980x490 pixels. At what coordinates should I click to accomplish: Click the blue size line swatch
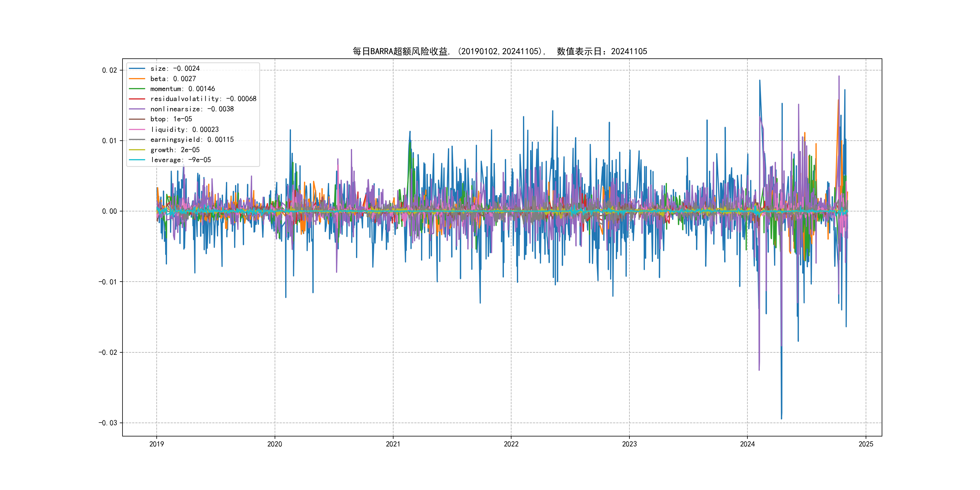137,68
